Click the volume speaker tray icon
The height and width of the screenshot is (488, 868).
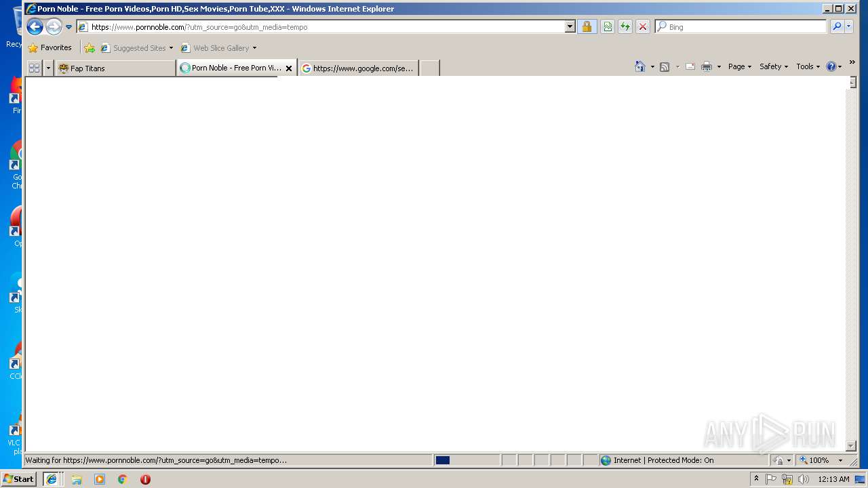(x=804, y=479)
